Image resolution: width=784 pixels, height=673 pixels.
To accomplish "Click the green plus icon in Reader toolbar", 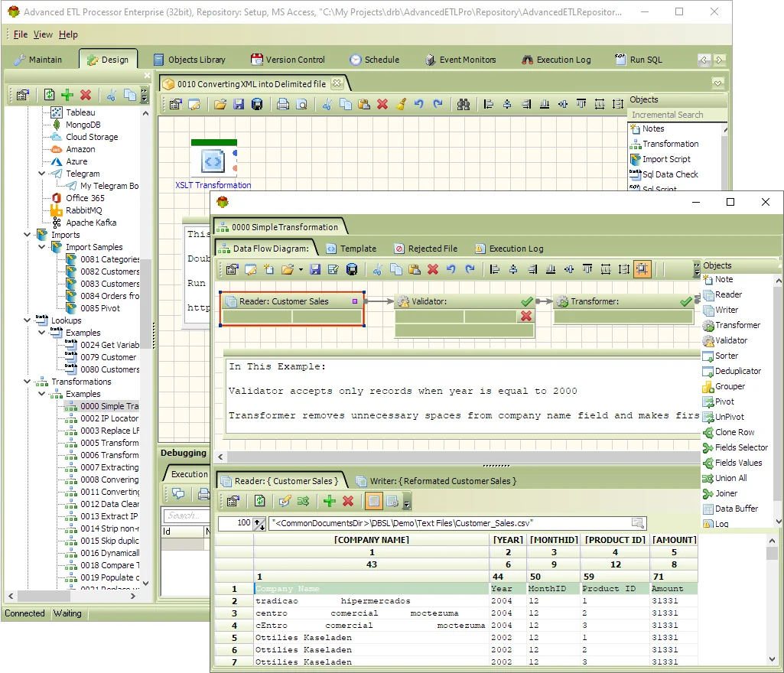I will [330, 501].
